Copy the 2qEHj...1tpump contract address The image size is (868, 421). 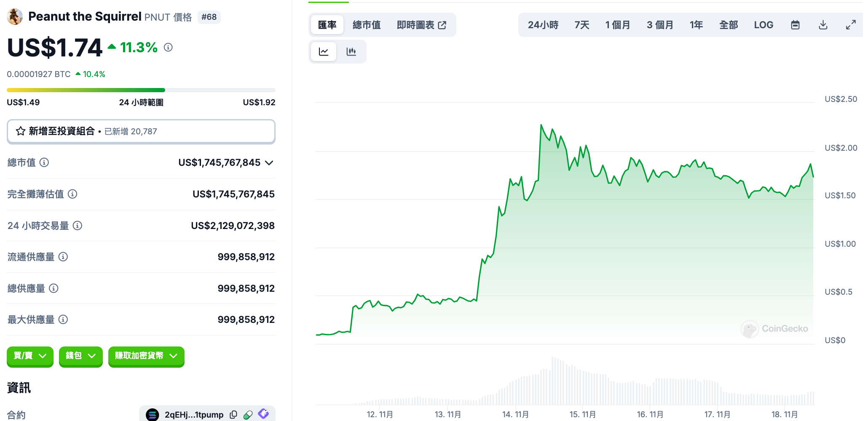click(x=233, y=415)
